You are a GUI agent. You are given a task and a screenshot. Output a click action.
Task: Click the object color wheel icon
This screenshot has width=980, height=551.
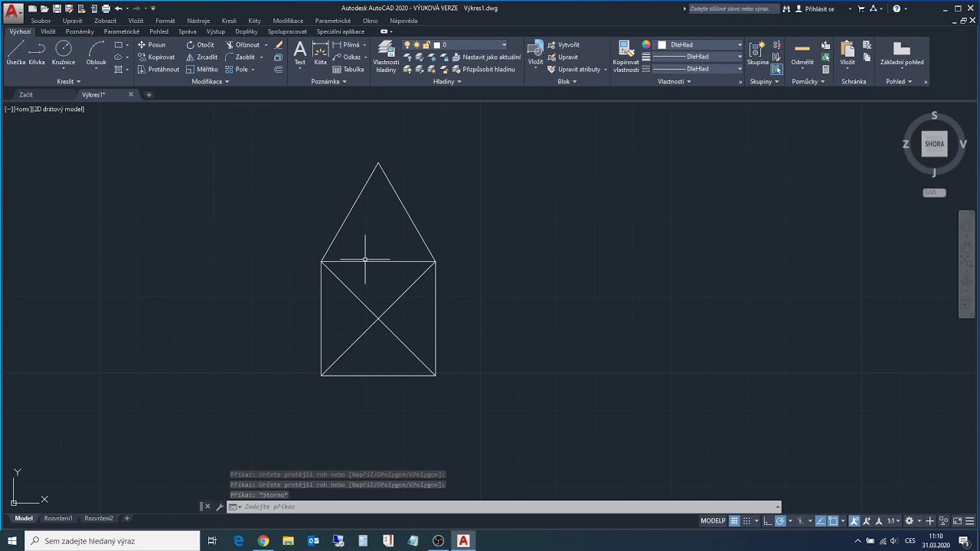pos(645,45)
